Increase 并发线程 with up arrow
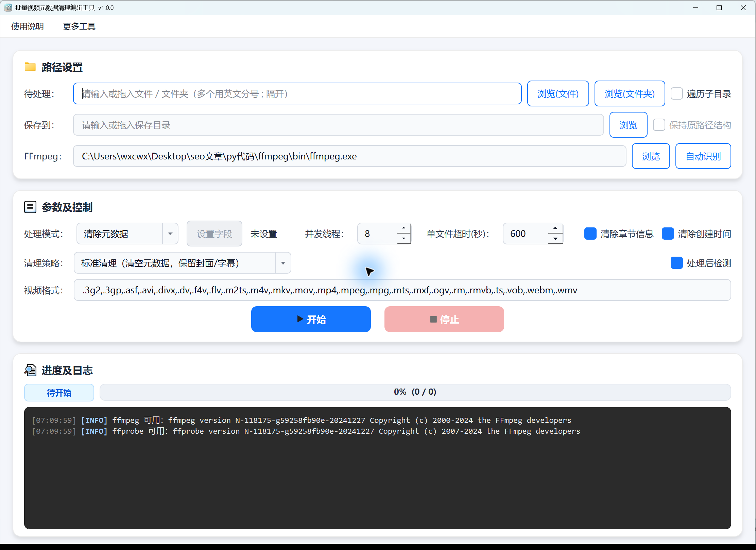Image resolution: width=756 pixels, height=550 pixels. pyautogui.click(x=403, y=228)
